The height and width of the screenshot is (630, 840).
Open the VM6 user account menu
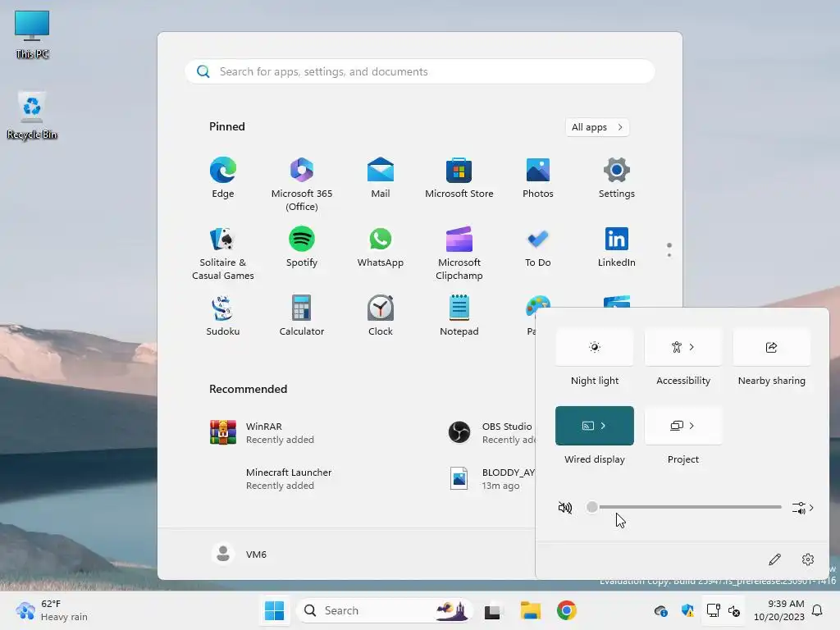point(240,554)
